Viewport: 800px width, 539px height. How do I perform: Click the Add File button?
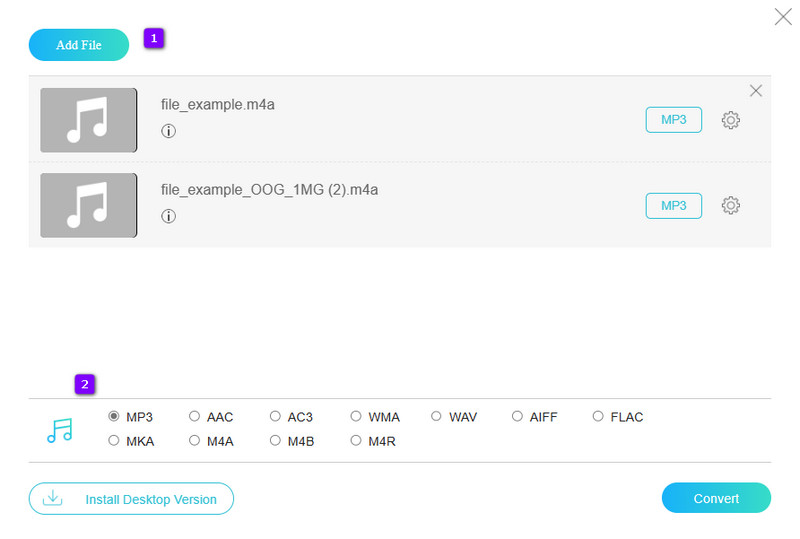[x=79, y=45]
